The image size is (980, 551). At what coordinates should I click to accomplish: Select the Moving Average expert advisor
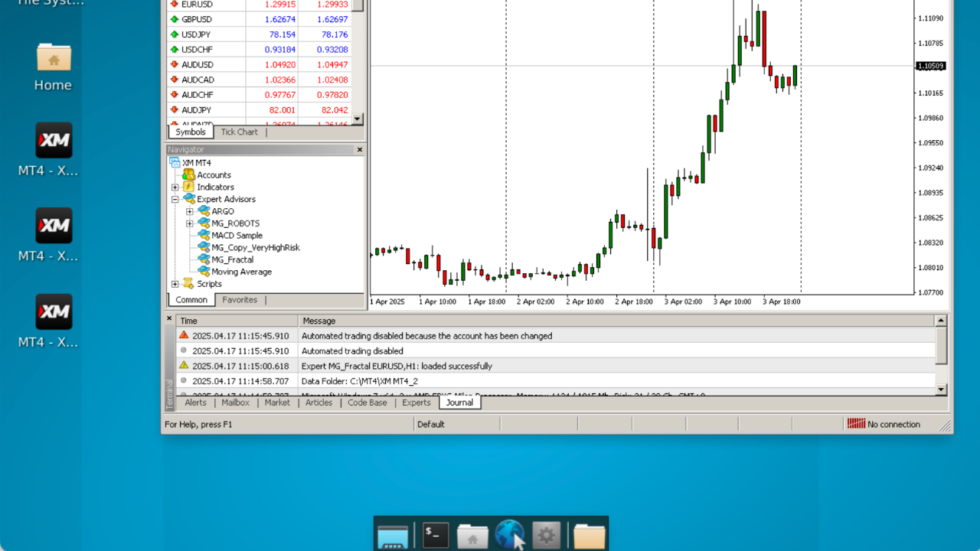point(241,272)
